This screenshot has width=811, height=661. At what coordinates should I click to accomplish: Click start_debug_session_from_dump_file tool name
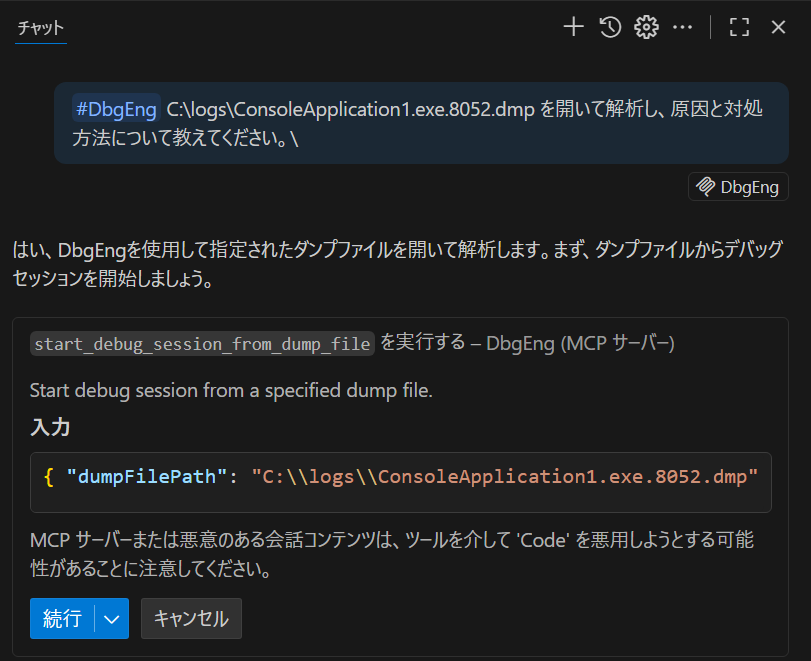tap(202, 344)
